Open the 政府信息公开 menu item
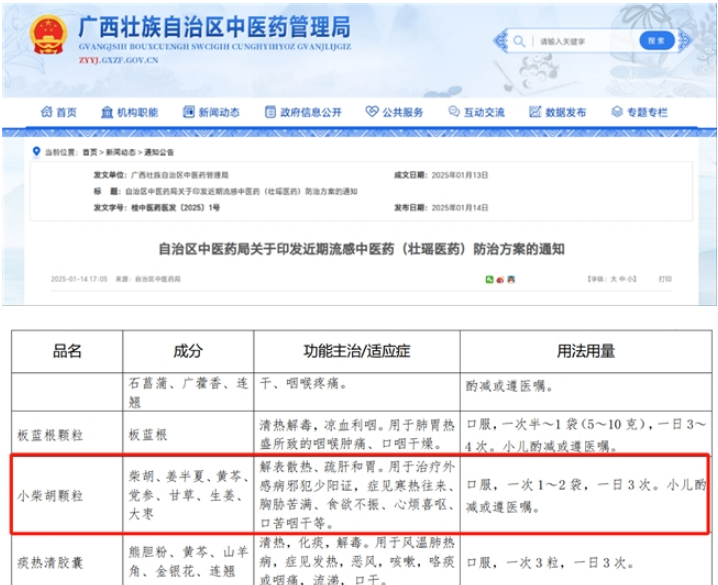 (303, 113)
